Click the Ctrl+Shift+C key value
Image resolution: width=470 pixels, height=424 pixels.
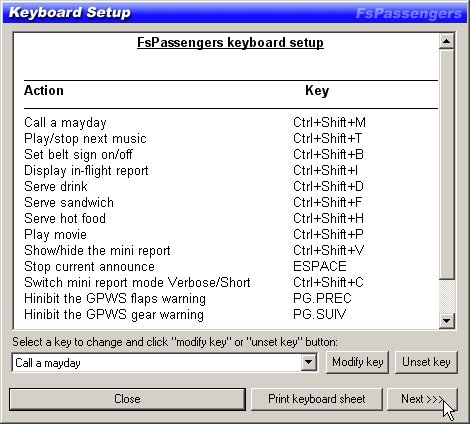pos(328,282)
